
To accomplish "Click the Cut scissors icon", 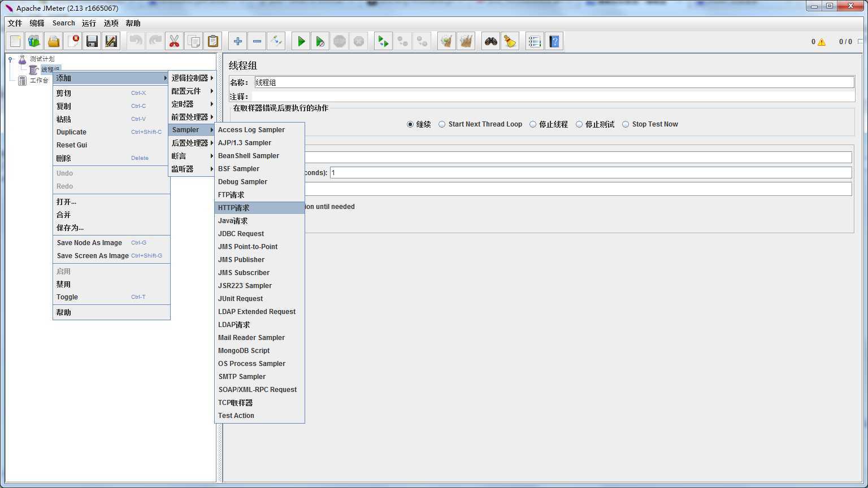I will pyautogui.click(x=175, y=41).
